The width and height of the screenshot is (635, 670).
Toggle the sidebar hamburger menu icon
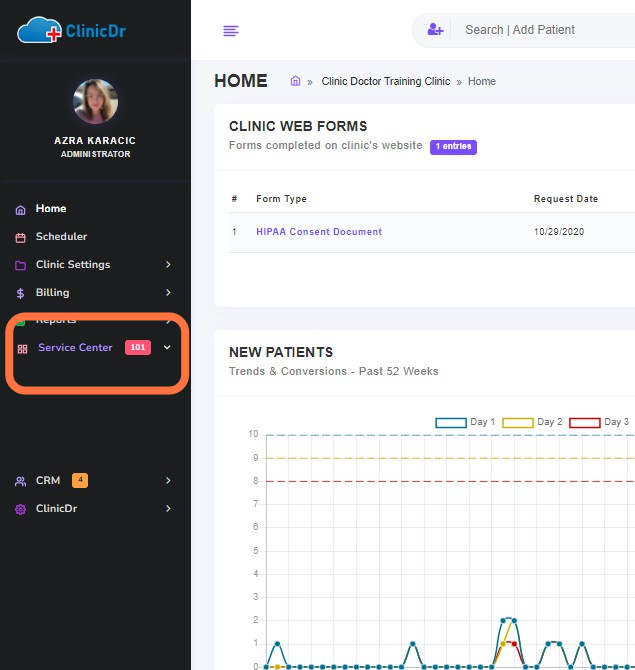coord(231,31)
